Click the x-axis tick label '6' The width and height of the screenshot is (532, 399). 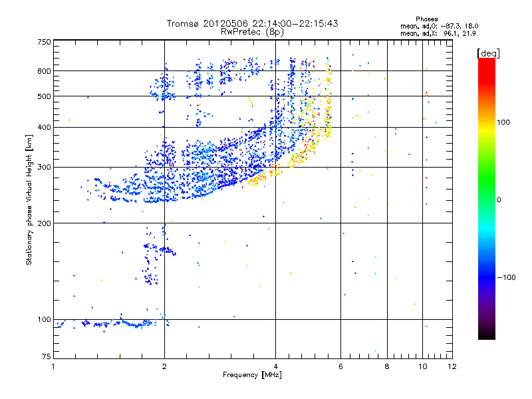(x=340, y=366)
